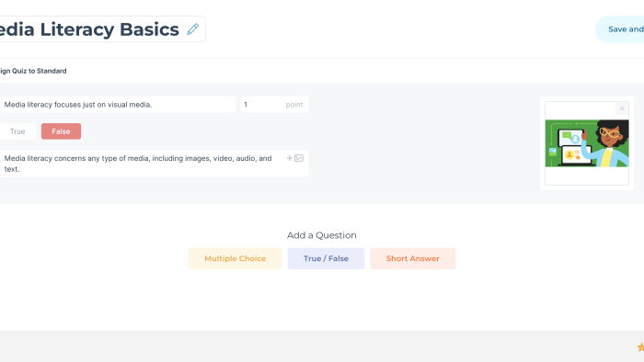Image resolution: width=644 pixels, height=362 pixels.
Task: Select True as the correct answer
Action: [17, 131]
